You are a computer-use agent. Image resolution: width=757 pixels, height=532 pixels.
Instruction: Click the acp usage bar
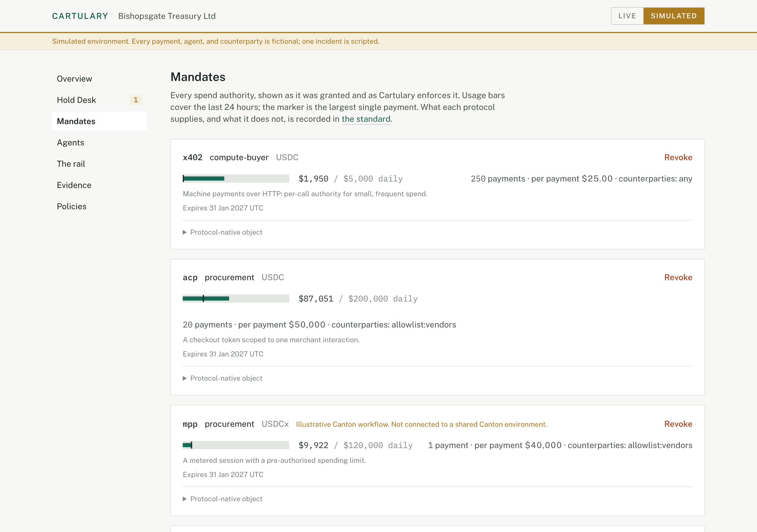pyautogui.click(x=236, y=299)
